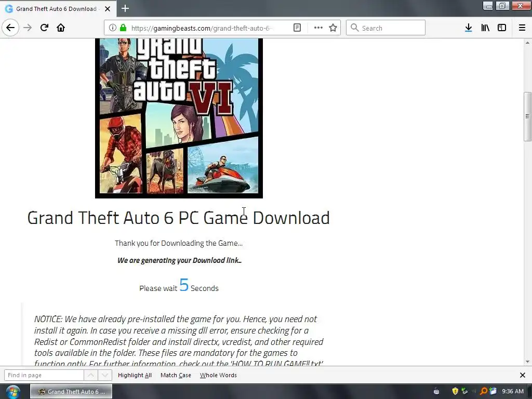This screenshot has width=532, height=399.
Task: Toggle Whole Words in find bar
Action: [x=218, y=375]
